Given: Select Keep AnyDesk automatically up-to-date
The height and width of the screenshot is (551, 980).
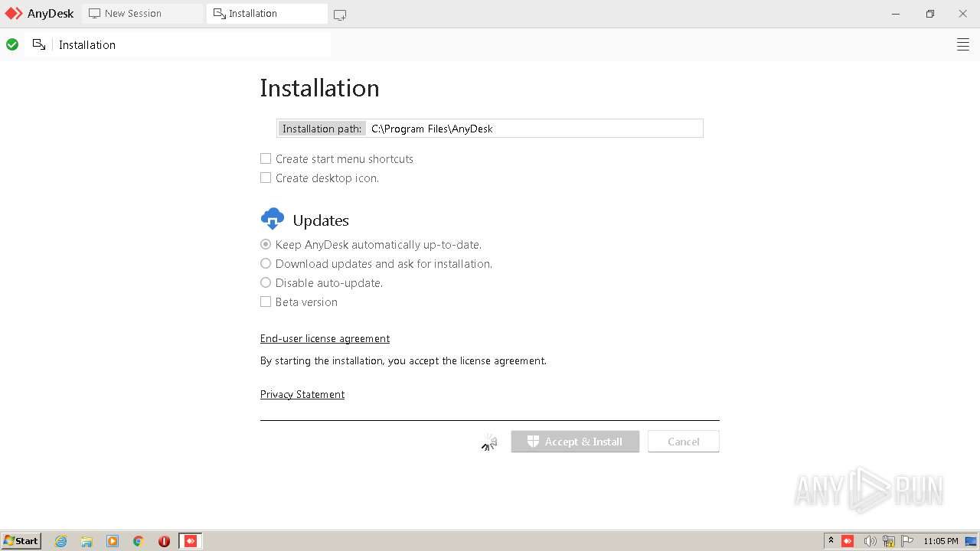Looking at the screenshot, I should click(266, 244).
